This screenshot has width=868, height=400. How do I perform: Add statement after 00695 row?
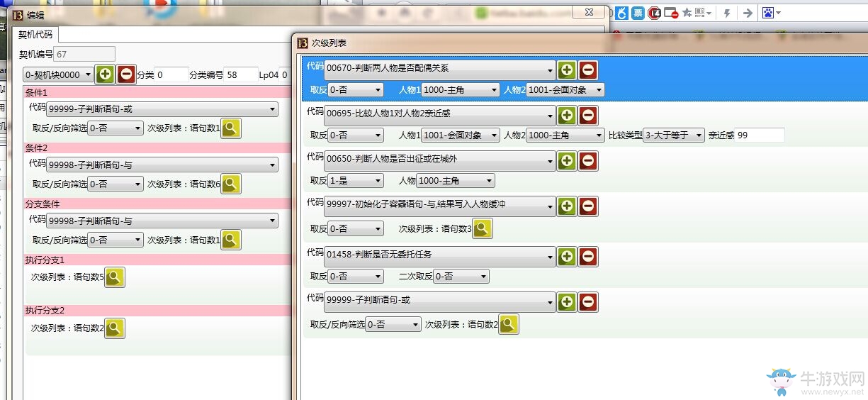pyautogui.click(x=567, y=115)
